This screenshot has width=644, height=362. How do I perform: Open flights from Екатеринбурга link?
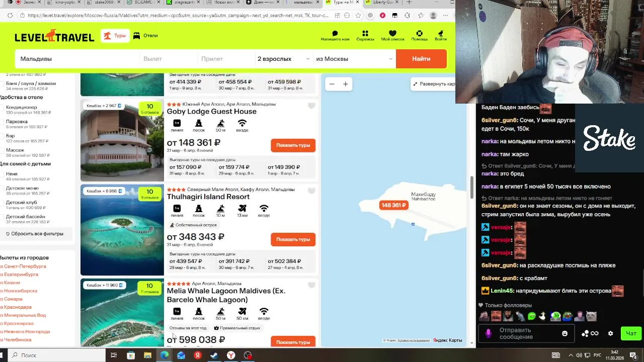pyautogui.click(x=19, y=275)
